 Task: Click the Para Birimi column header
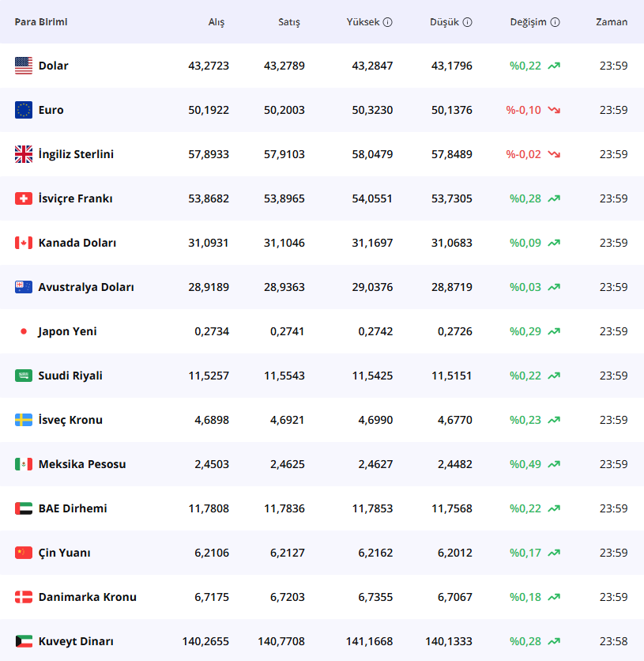tap(41, 22)
